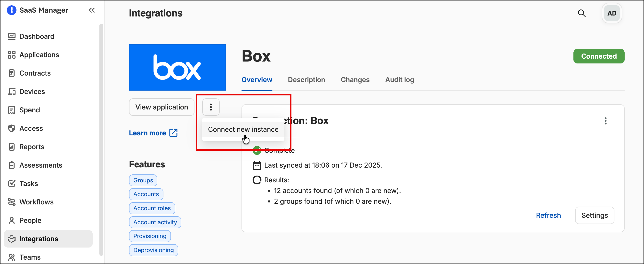This screenshot has height=264, width=644.
Task: Open the Audit log tab
Action: pyautogui.click(x=400, y=80)
